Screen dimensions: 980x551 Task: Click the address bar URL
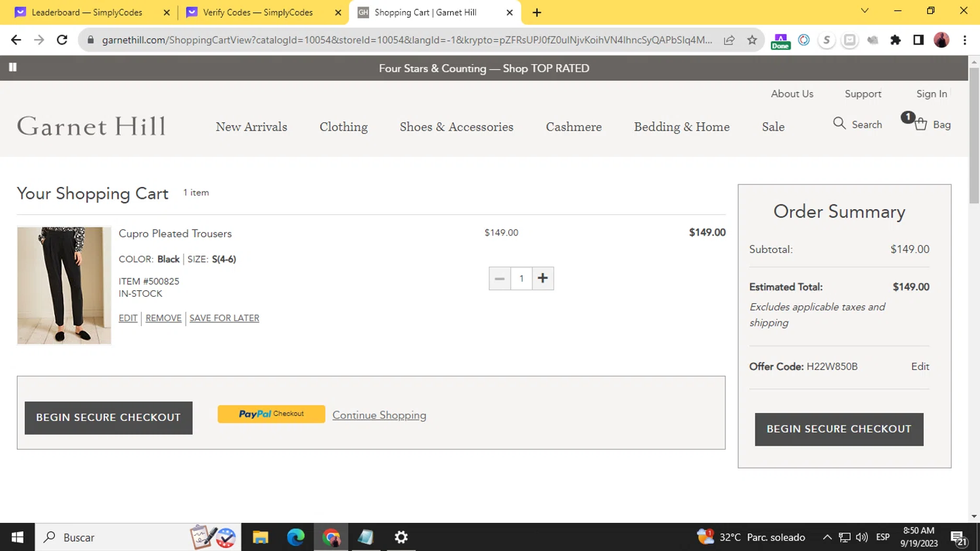click(x=407, y=40)
